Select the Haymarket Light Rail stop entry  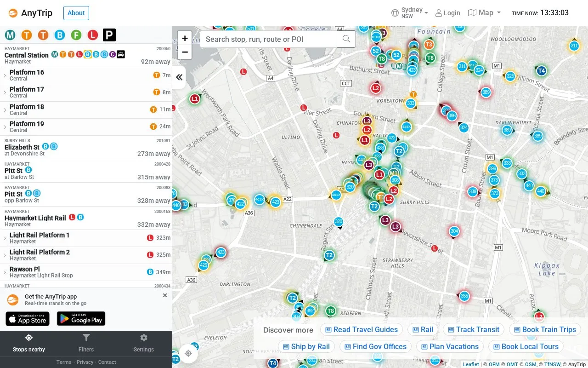pyautogui.click(x=86, y=218)
